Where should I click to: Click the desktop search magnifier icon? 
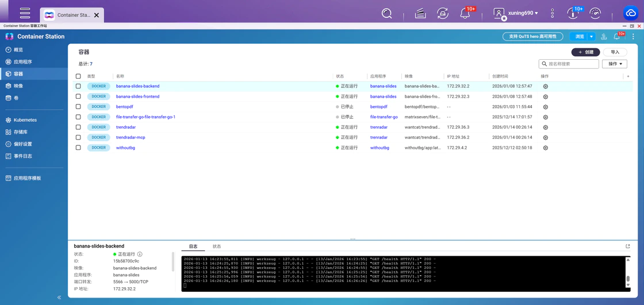pyautogui.click(x=386, y=14)
